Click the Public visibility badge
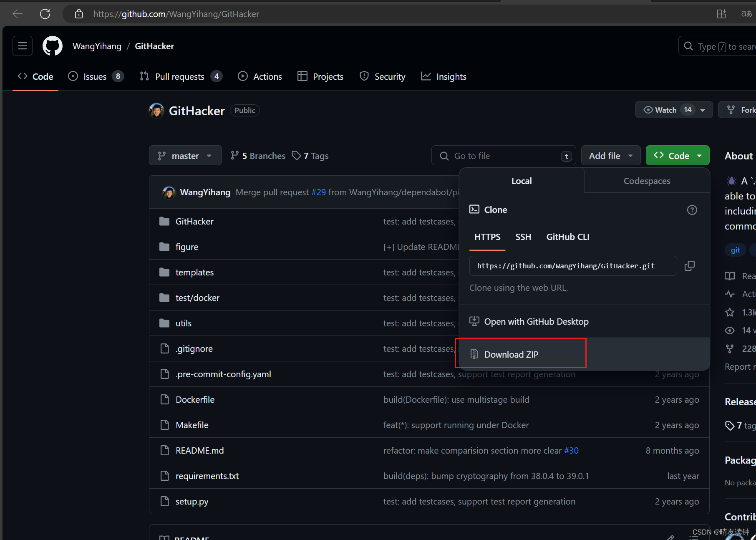 tap(245, 111)
